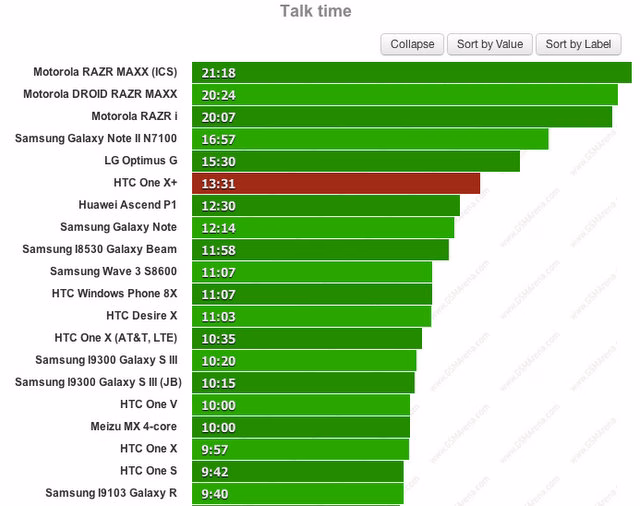This screenshot has width=640, height=506.
Task: Click Samsung I9300 Galaxy S III (JB) label
Action: (x=98, y=382)
